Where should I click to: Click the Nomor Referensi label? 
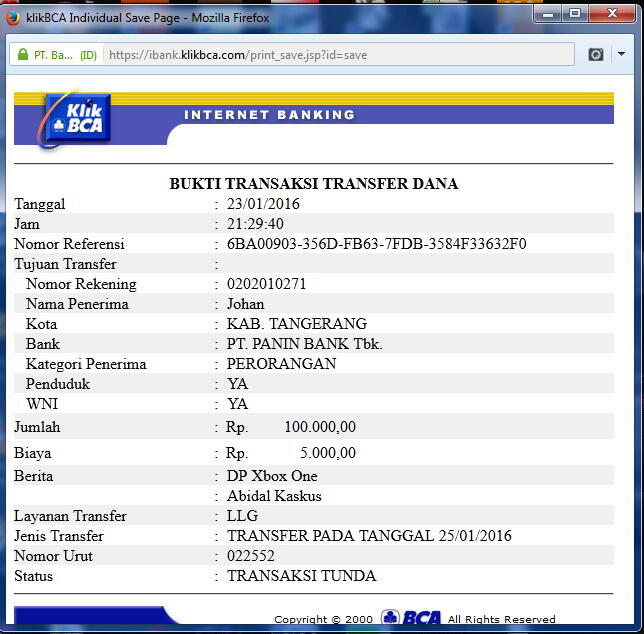point(69,244)
